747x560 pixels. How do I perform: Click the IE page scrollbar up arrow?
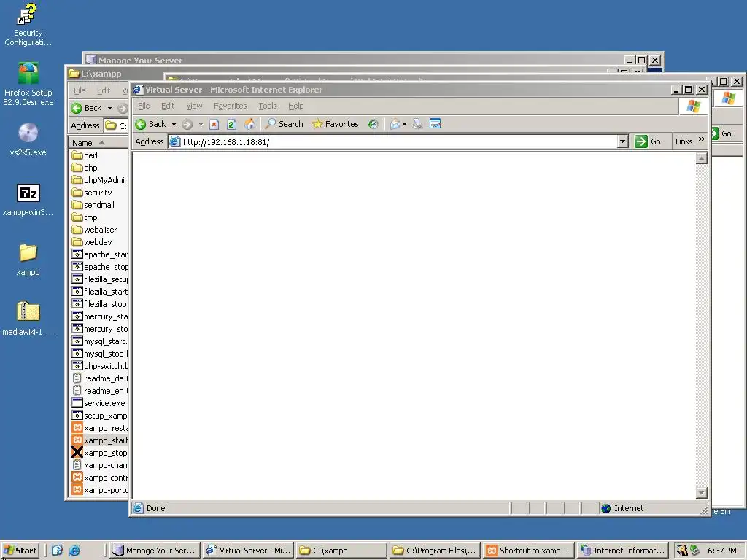click(701, 158)
